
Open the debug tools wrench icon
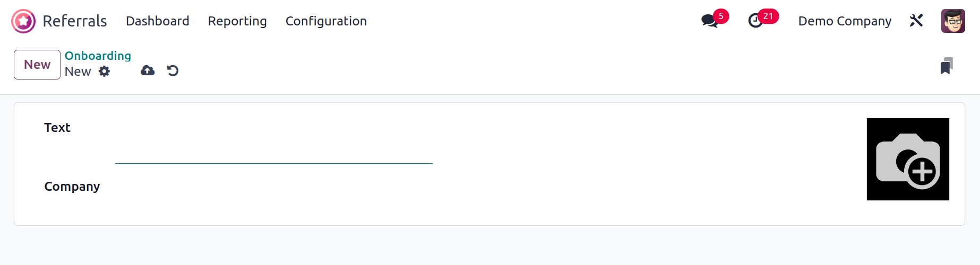tap(916, 21)
